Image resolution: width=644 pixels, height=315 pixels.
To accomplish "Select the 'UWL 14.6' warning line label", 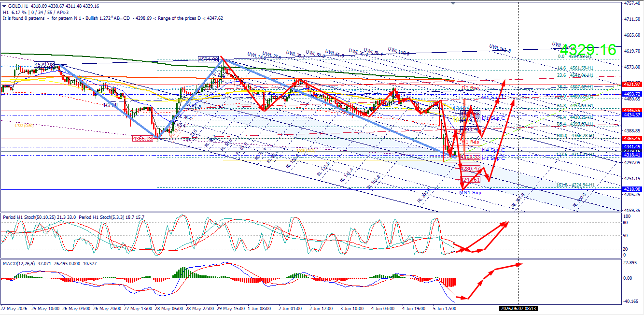I will [256, 55].
